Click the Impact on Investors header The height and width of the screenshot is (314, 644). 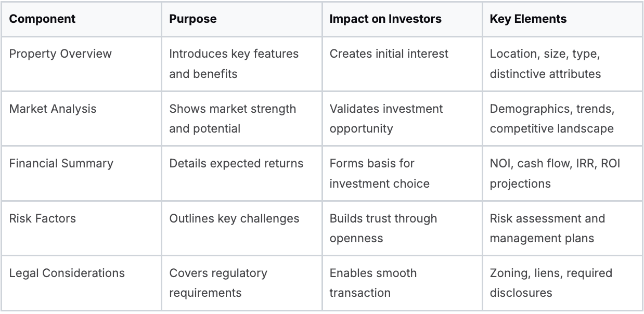385,19
